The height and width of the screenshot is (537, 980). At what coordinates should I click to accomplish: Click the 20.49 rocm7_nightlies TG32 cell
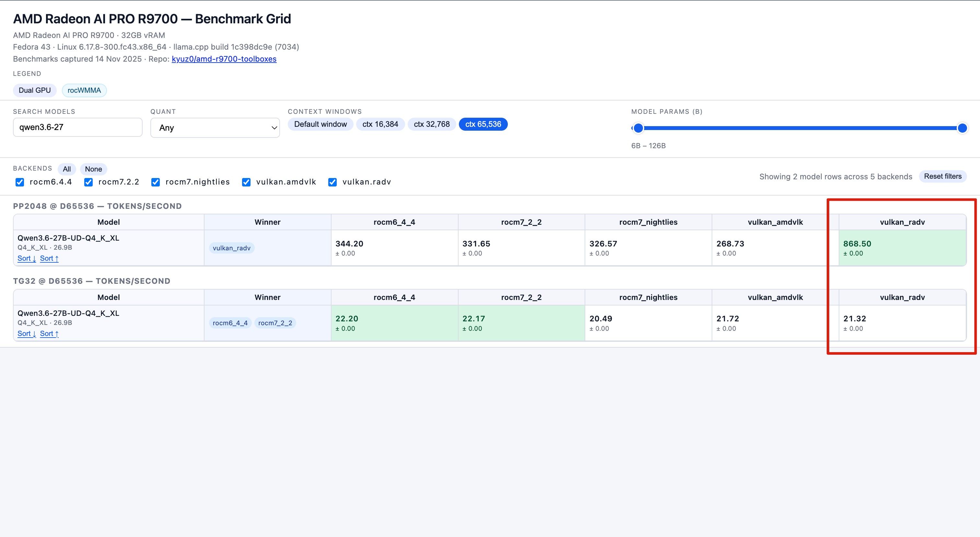coord(648,323)
